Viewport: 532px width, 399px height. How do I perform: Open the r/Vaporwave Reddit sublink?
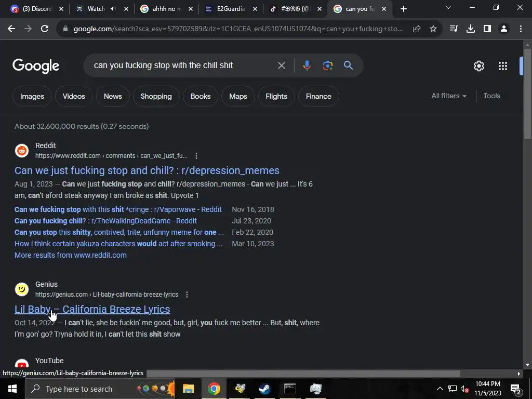click(x=118, y=209)
